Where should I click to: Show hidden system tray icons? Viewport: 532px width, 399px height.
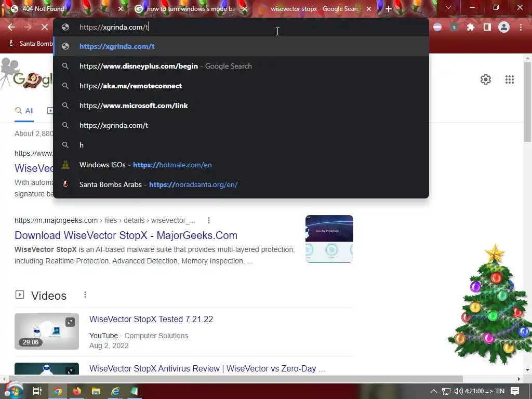pos(434,391)
